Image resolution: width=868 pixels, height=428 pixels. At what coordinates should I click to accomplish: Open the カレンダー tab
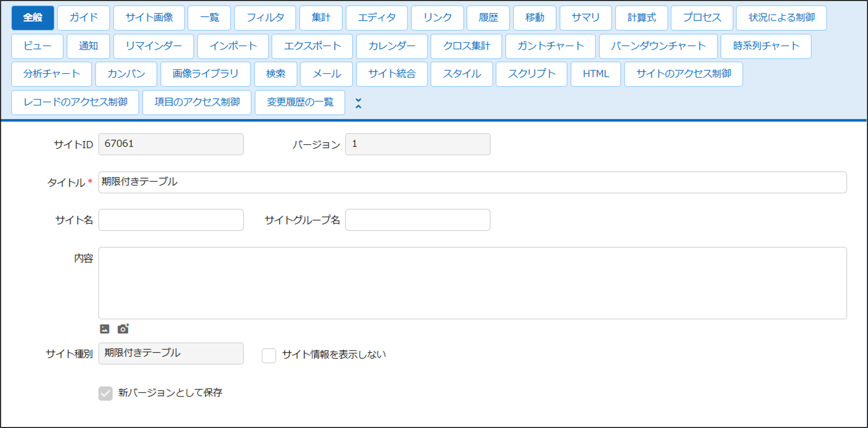click(392, 46)
